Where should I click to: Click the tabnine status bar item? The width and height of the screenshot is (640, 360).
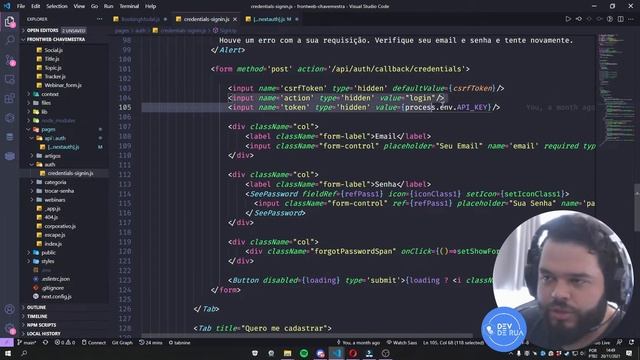(x=180, y=342)
